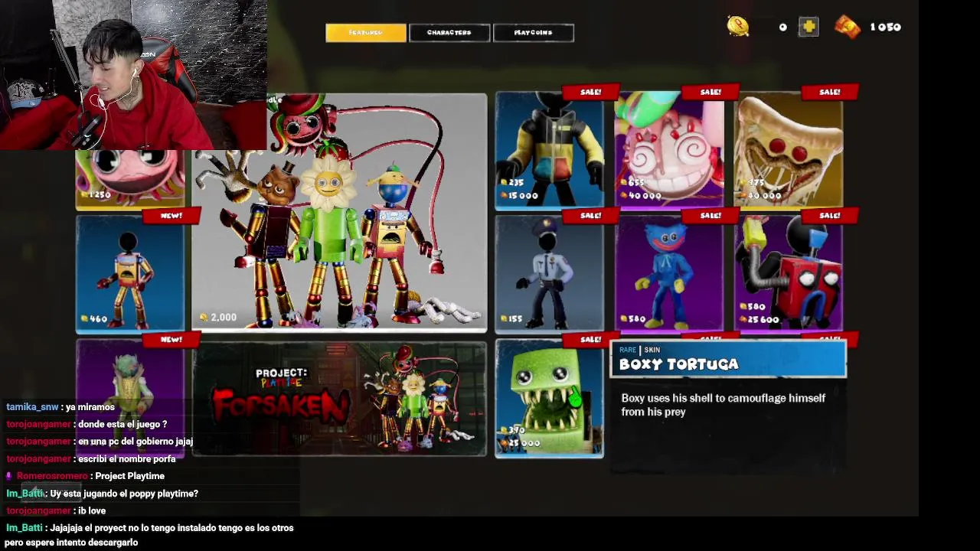This screenshot has height=551, width=980.
Task: Click the yellow plus add-coins button
Action: (x=808, y=27)
